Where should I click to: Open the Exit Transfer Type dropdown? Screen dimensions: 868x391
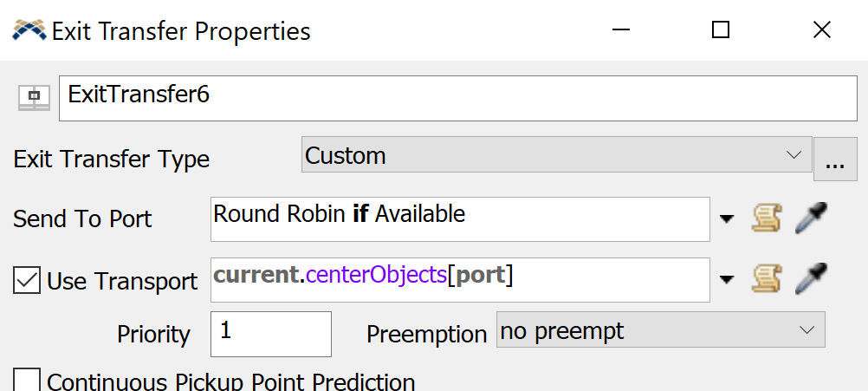point(556,156)
